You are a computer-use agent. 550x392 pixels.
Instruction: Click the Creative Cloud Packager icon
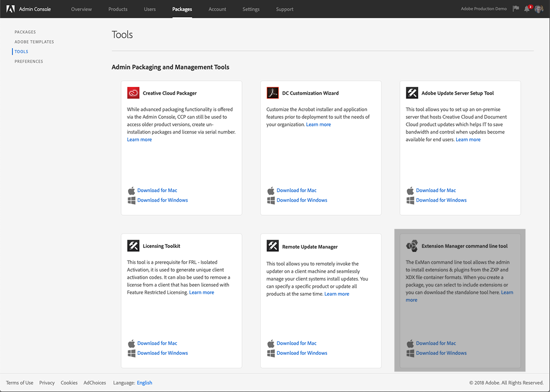tap(133, 93)
